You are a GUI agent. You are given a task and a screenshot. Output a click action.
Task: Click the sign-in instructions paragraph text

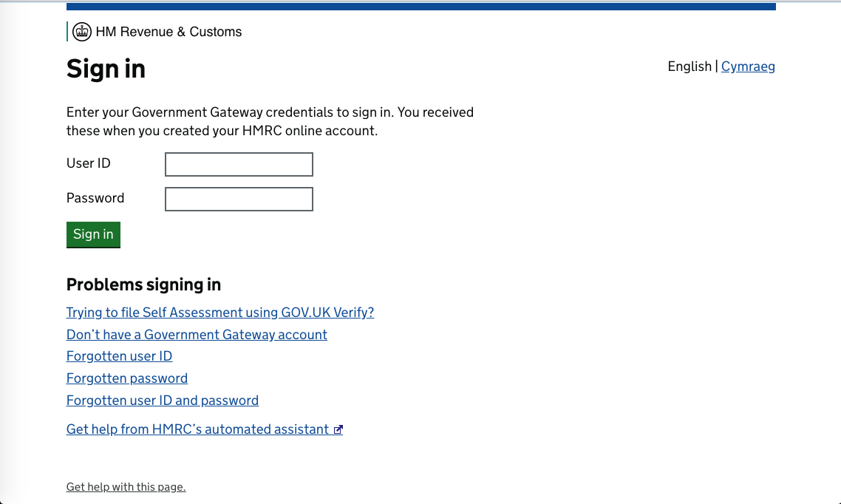click(x=270, y=121)
